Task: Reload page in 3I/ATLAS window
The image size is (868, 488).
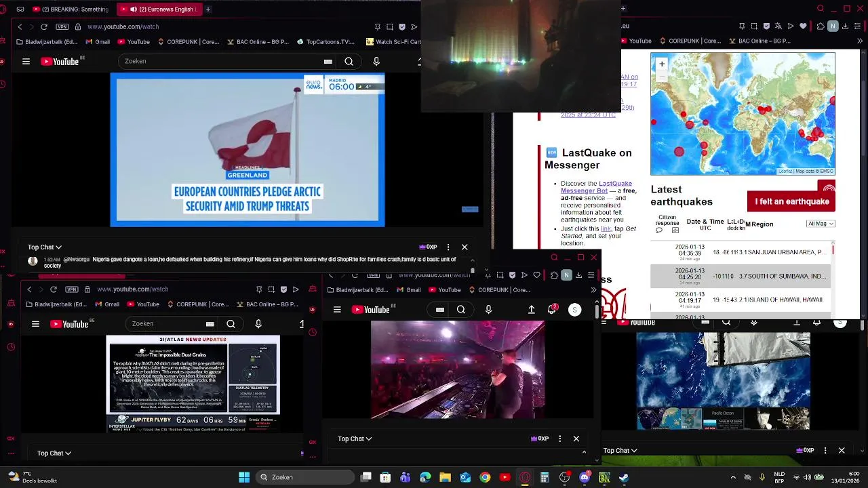Action: tap(53, 289)
